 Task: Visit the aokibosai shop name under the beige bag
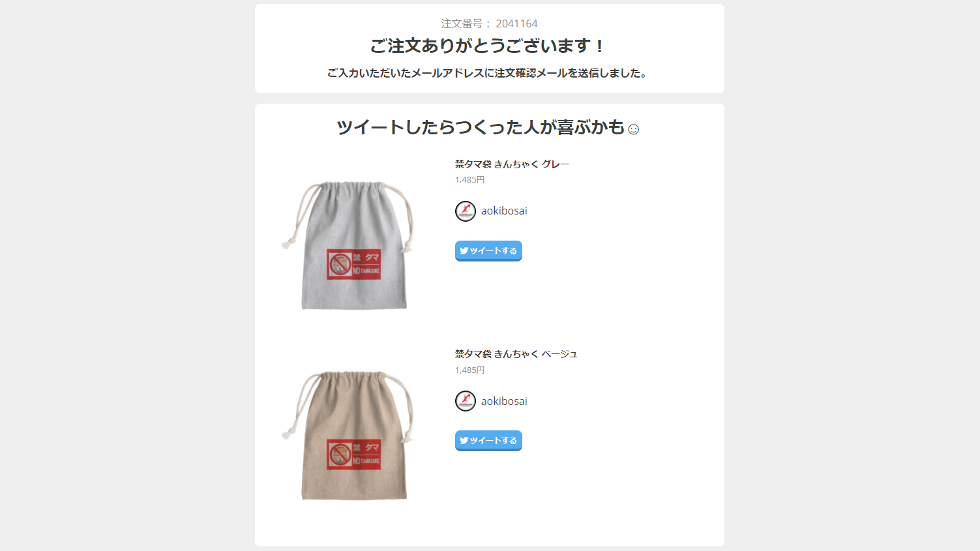(x=504, y=401)
